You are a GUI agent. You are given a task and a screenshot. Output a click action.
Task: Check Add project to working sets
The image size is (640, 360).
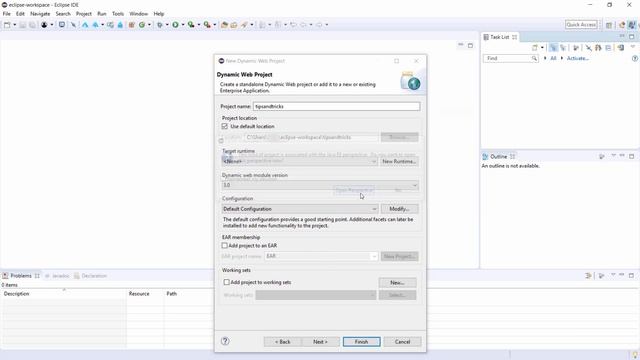coord(227,282)
